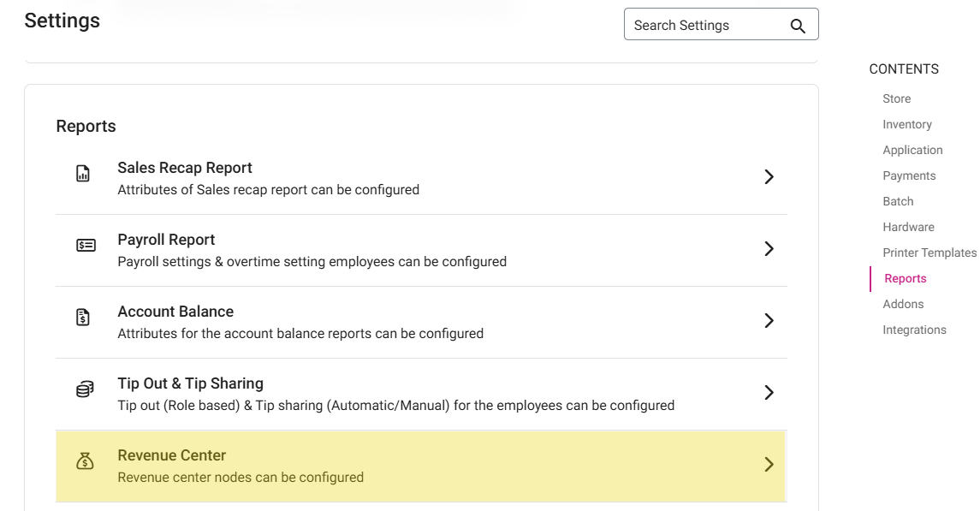The width and height of the screenshot is (980, 511).
Task: Open Integrations from contents sidebar
Action: tap(914, 330)
